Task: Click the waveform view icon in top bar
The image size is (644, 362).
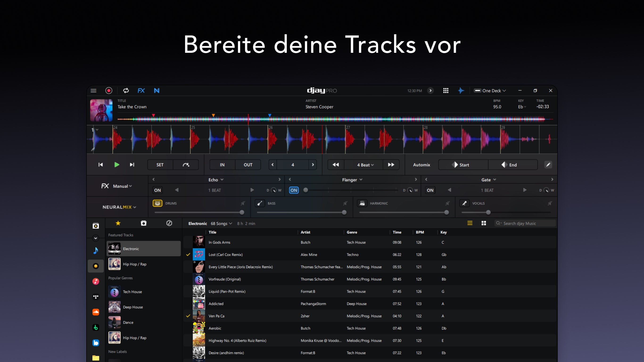Action: (461, 90)
